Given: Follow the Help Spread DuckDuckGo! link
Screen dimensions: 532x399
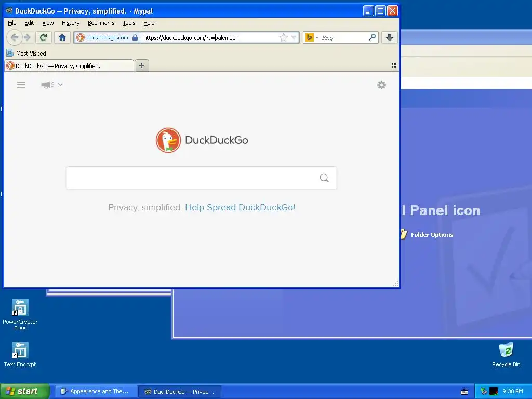Looking at the screenshot, I should [240, 207].
